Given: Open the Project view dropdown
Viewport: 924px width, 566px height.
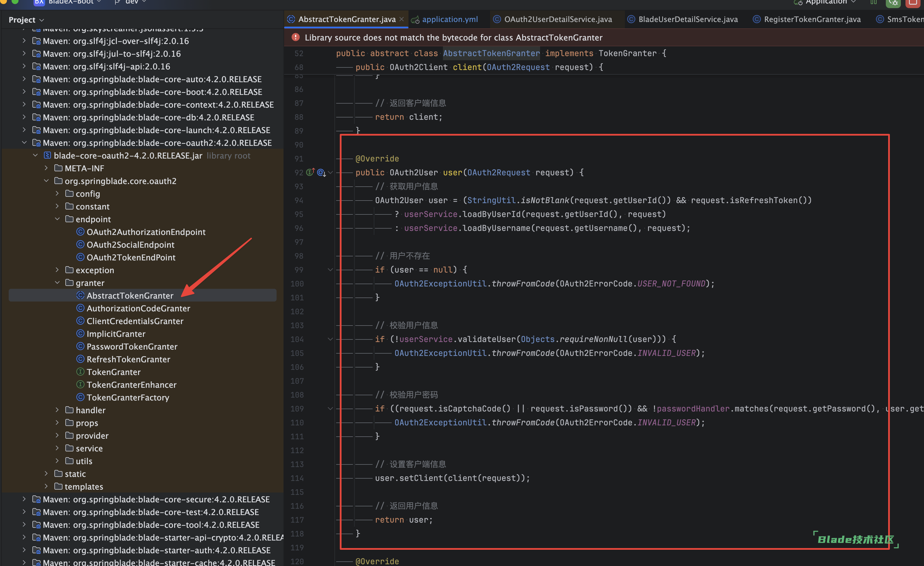Looking at the screenshot, I should [x=26, y=19].
